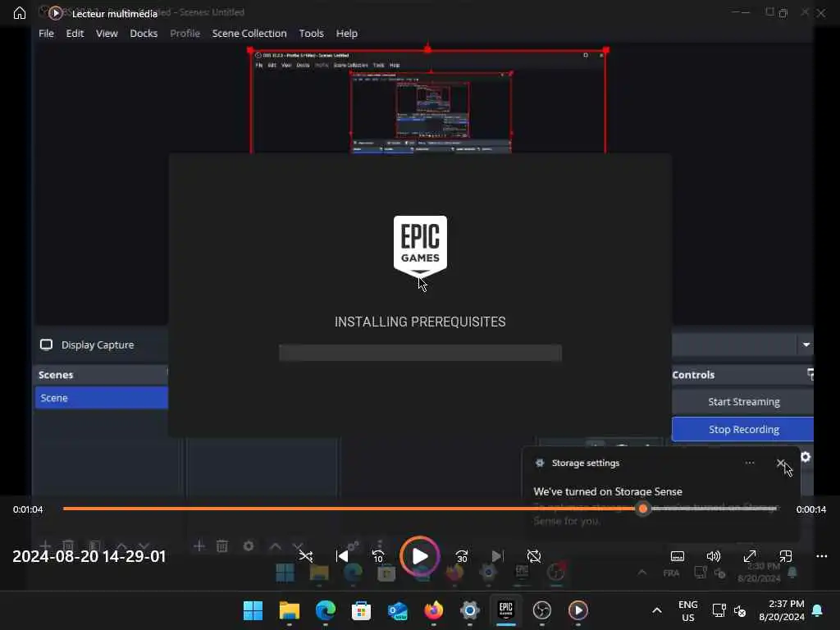Image resolution: width=840 pixels, height=630 pixels.
Task: Click the video title 2024-08-20 14-29-01
Action: tap(89, 556)
